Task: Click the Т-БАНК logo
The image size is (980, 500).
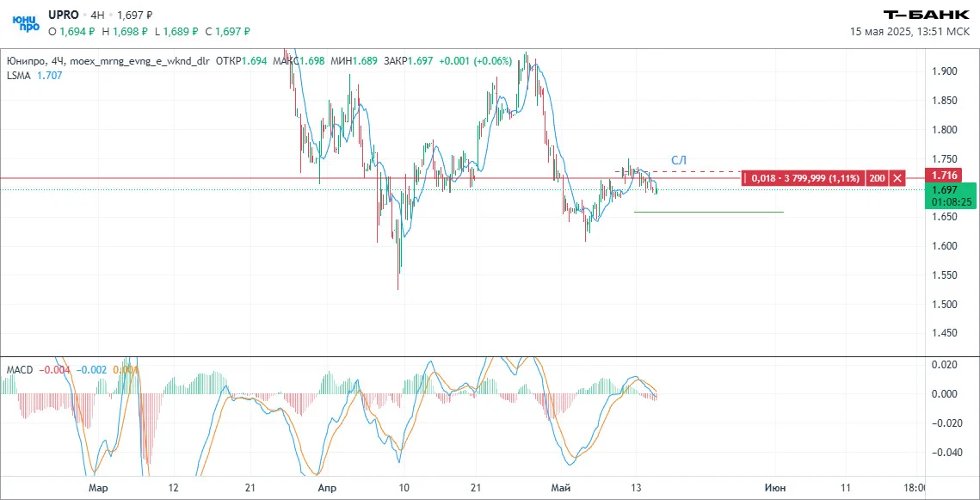Action: (x=927, y=15)
